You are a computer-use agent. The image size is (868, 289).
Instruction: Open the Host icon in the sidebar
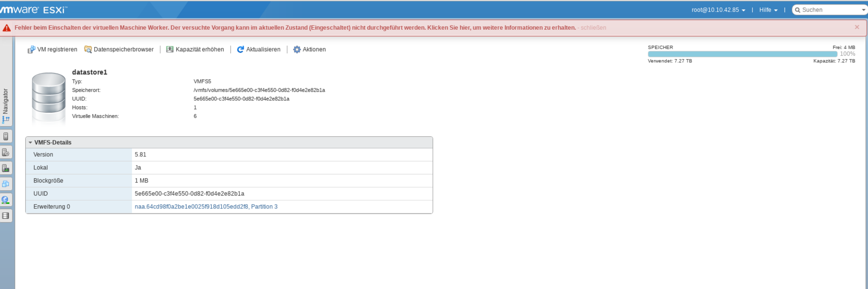pyautogui.click(x=6, y=136)
